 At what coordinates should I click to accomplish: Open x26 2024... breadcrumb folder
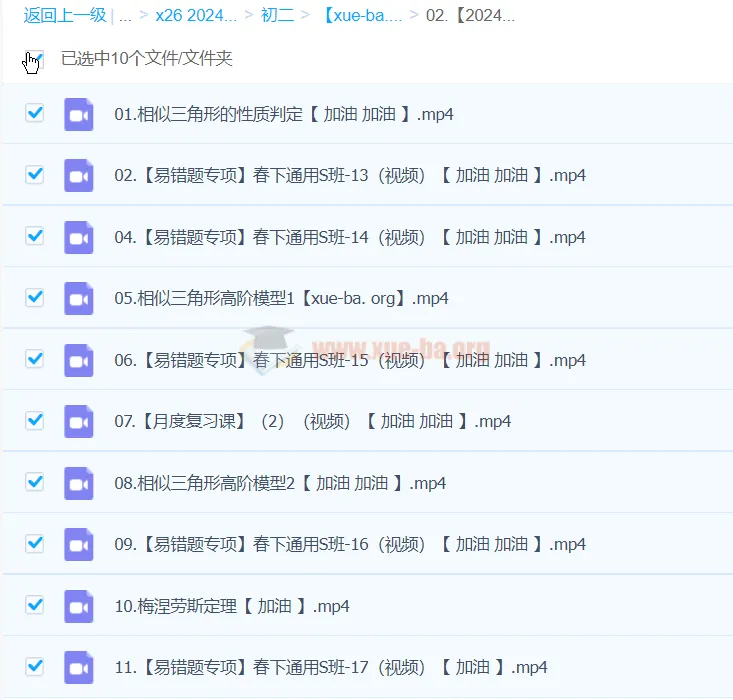196,15
